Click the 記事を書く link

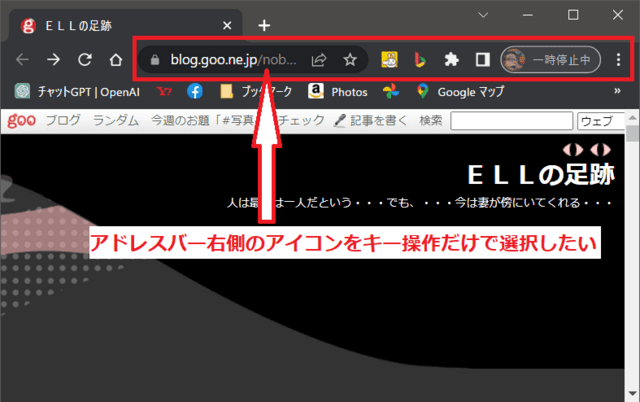370,121
